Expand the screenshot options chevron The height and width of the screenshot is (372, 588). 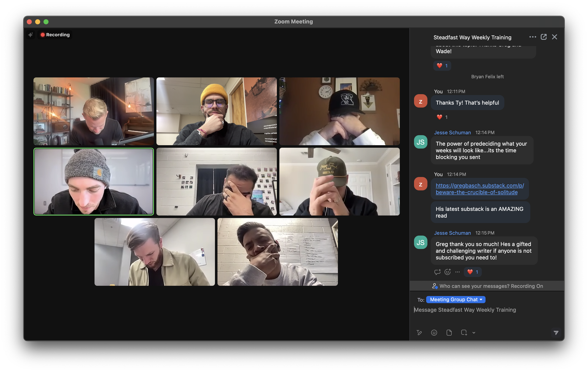pos(474,333)
